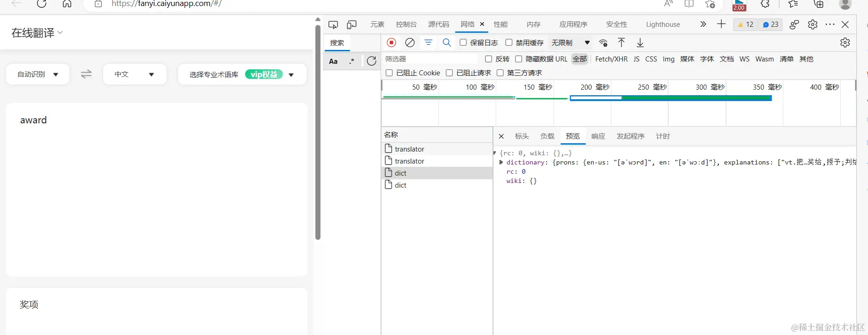Filter requests by Img type
This screenshot has width=868, height=335.
(669, 59)
